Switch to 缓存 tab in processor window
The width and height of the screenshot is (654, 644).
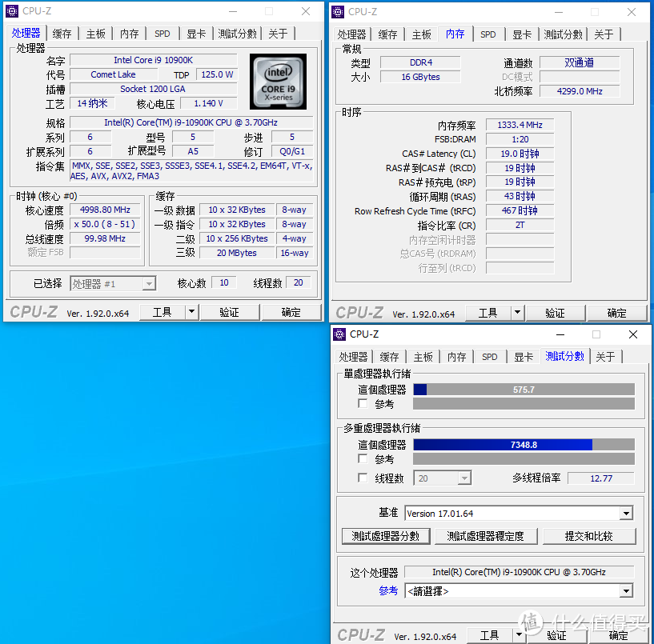[x=62, y=34]
